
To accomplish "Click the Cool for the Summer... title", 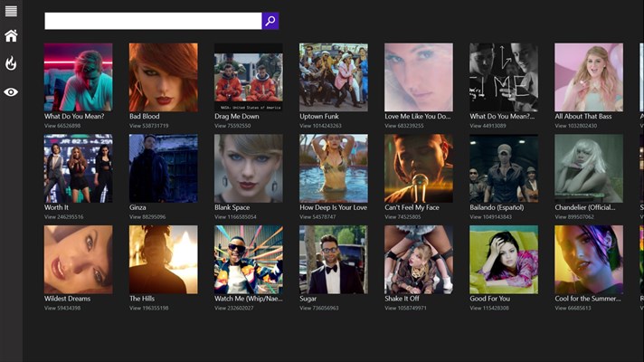I will 588,299.
